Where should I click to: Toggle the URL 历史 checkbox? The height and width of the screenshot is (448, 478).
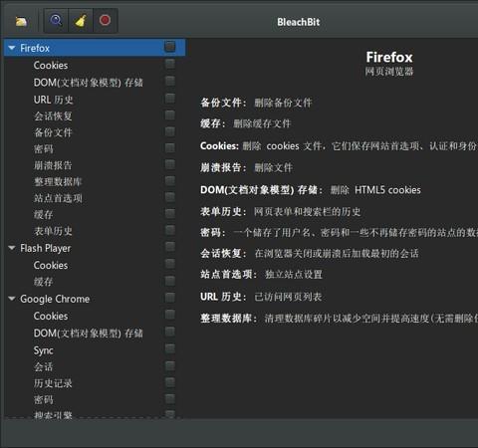(170, 99)
